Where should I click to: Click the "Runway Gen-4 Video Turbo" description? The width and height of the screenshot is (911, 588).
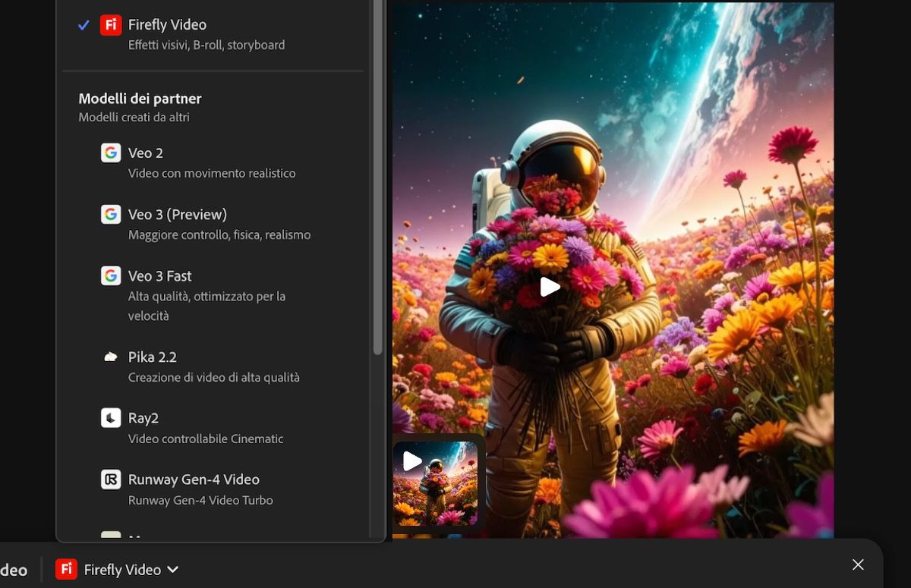click(200, 500)
